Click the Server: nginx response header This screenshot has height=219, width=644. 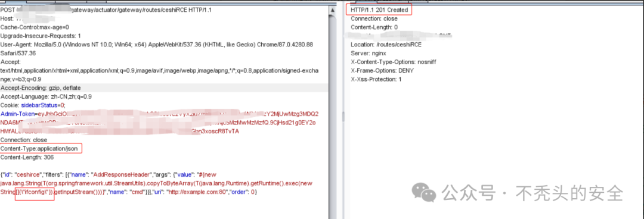pyautogui.click(x=369, y=54)
